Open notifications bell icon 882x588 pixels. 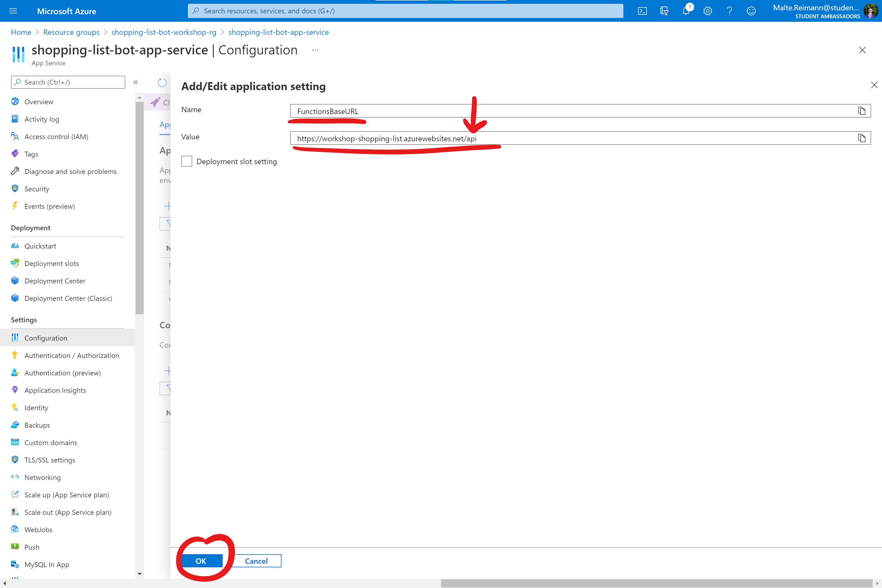pyautogui.click(x=686, y=11)
